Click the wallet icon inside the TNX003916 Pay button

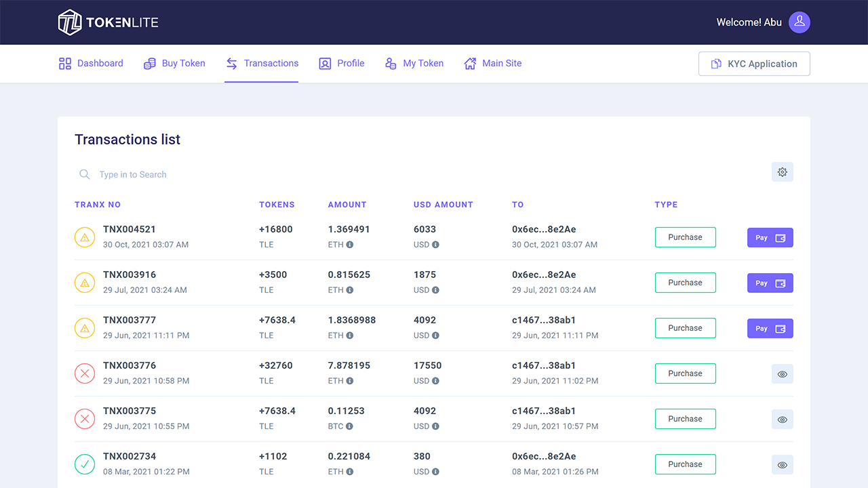pyautogui.click(x=778, y=283)
